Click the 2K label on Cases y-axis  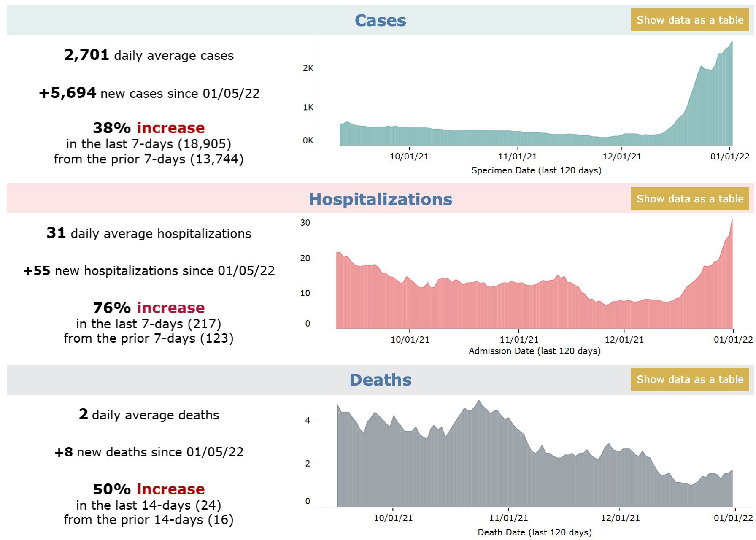pyautogui.click(x=308, y=68)
